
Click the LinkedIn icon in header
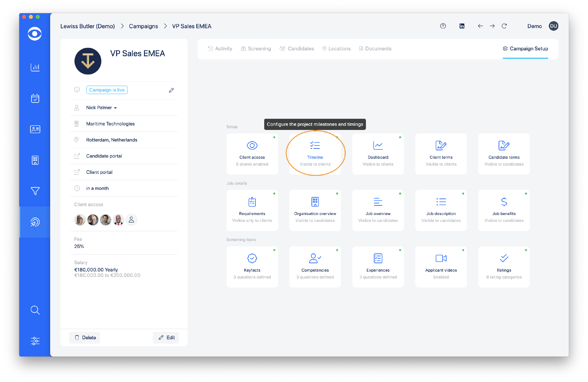click(462, 26)
